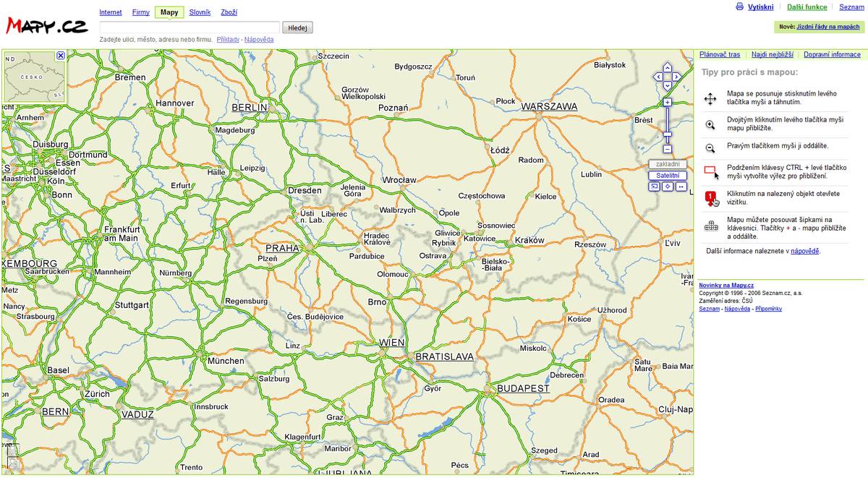This screenshot has height=478, width=868.
Task: Click the zoom slider handle
Action: coord(668,134)
